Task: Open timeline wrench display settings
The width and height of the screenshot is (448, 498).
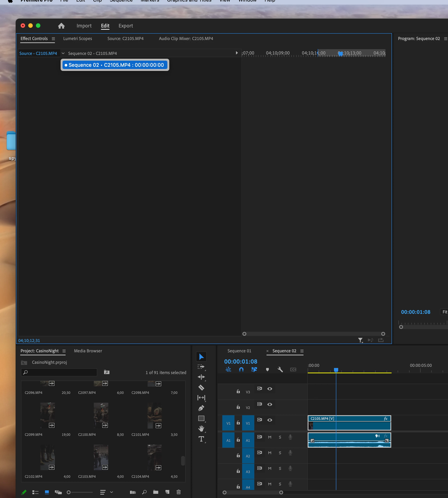Action: tap(280, 369)
